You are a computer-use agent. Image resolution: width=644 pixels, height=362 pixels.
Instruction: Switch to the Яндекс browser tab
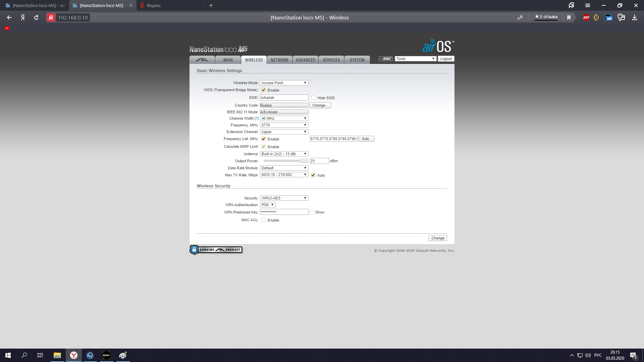170,5
